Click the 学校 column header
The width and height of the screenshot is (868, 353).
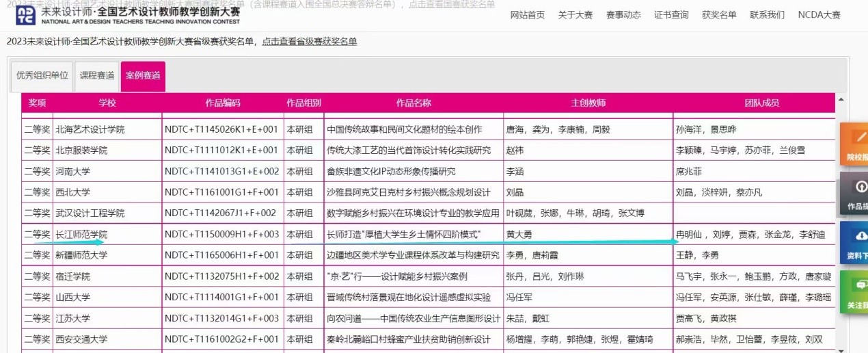107,103
